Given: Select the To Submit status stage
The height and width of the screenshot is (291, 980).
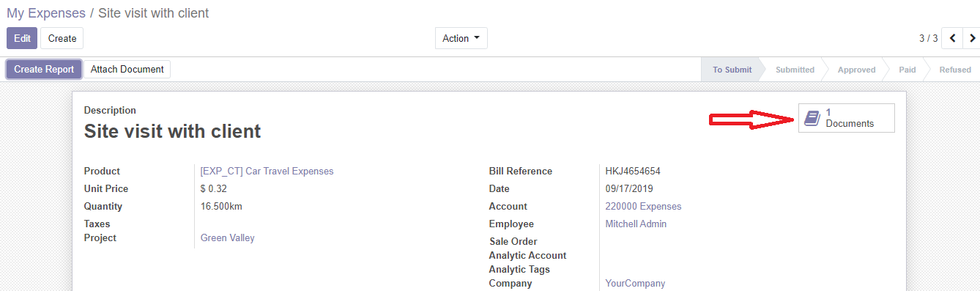Looking at the screenshot, I should [x=732, y=70].
